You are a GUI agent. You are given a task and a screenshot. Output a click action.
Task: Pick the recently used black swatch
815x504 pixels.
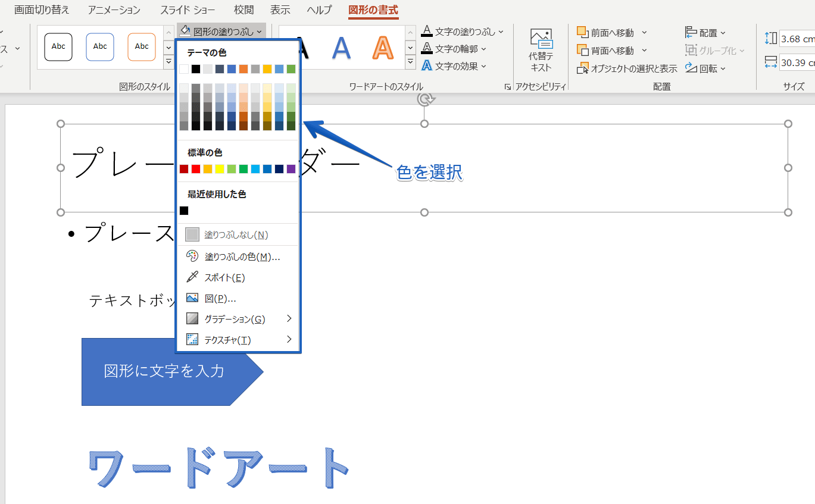coord(184,211)
